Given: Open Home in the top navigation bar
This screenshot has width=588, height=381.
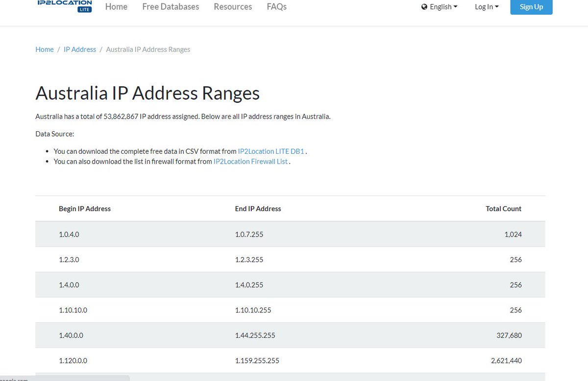Looking at the screenshot, I should (116, 7).
